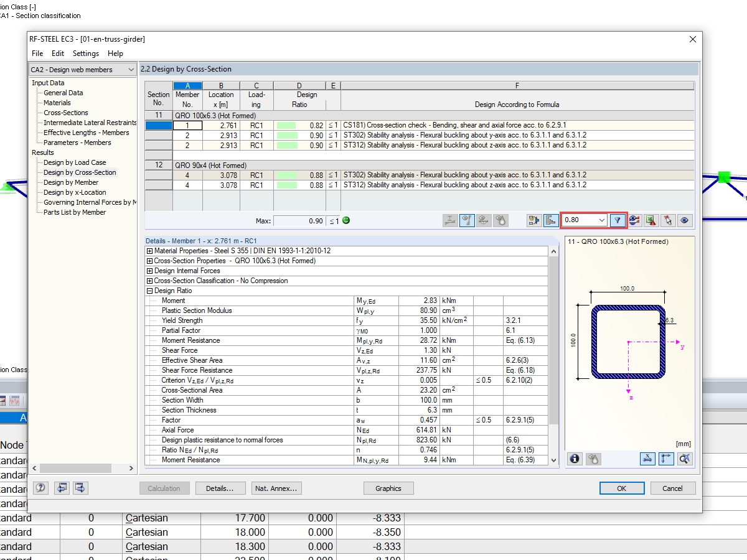Click the relation scheme diagram icon
Viewport: 747px width, 560px height.
533,220
